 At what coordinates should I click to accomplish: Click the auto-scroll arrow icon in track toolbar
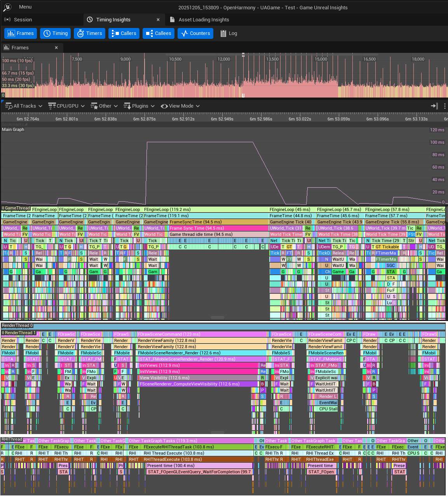[434, 106]
